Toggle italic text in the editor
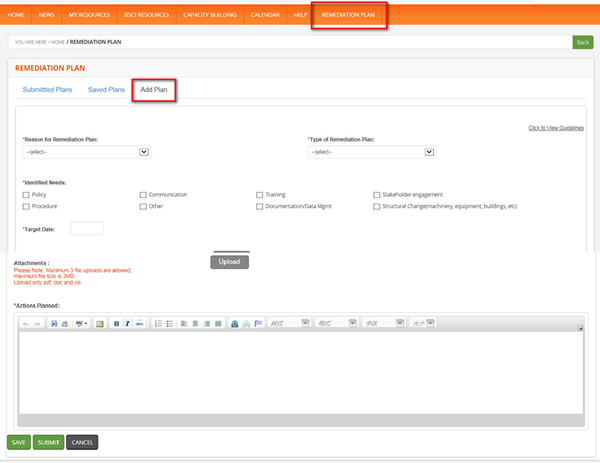 (128, 324)
